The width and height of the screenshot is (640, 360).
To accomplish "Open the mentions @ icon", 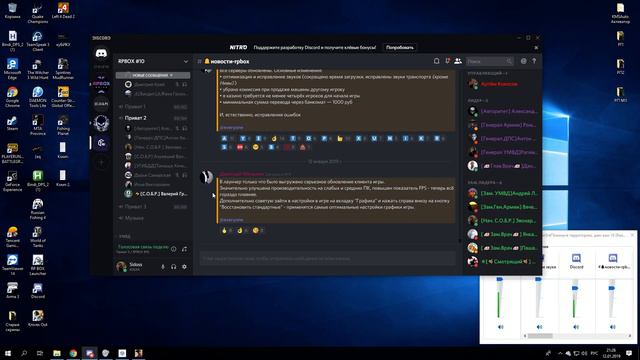I will click(524, 61).
